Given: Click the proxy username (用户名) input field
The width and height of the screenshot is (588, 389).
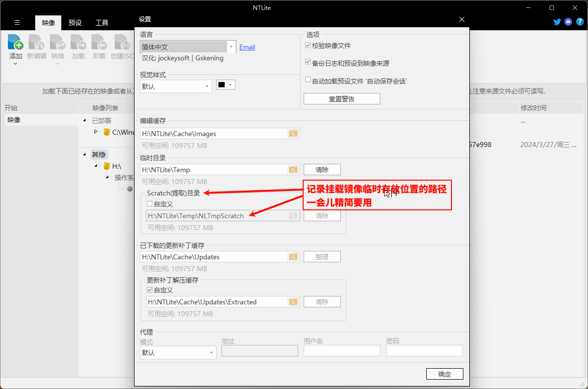Looking at the screenshot, I should [x=342, y=351].
